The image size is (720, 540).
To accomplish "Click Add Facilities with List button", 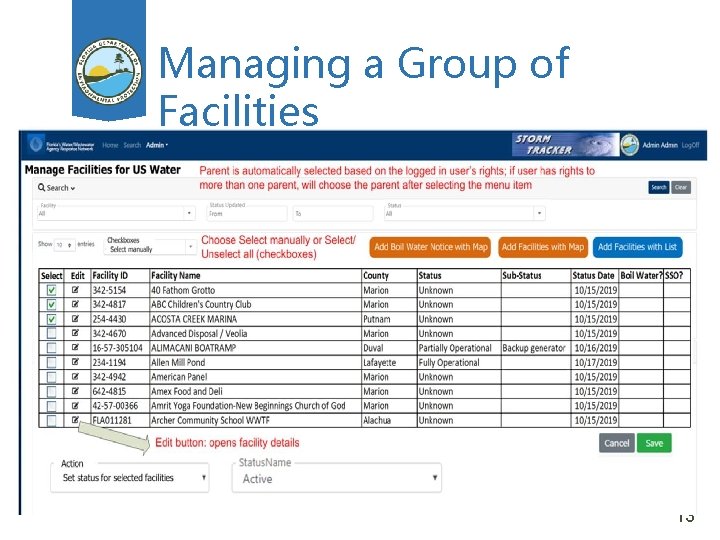I will tap(637, 247).
